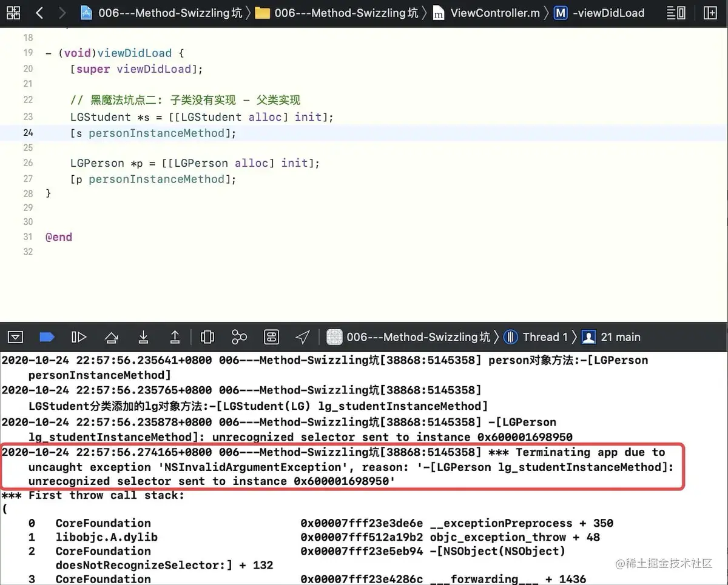Image resolution: width=728 pixels, height=585 pixels.
Task: Click gutter line number 23
Action: (28, 116)
